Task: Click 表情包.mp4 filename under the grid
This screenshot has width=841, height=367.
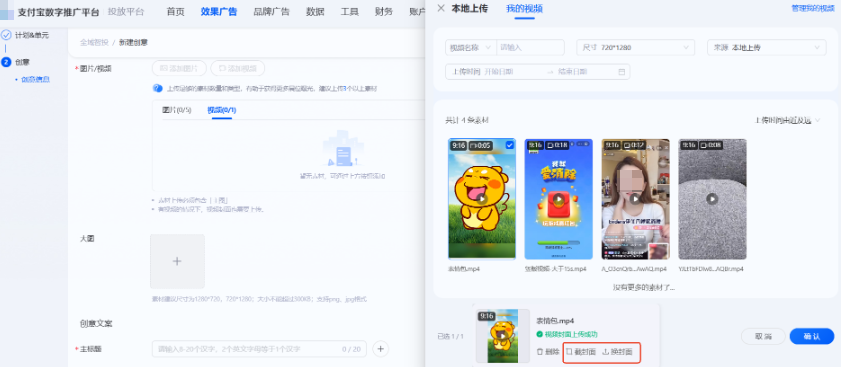Action: point(463,269)
